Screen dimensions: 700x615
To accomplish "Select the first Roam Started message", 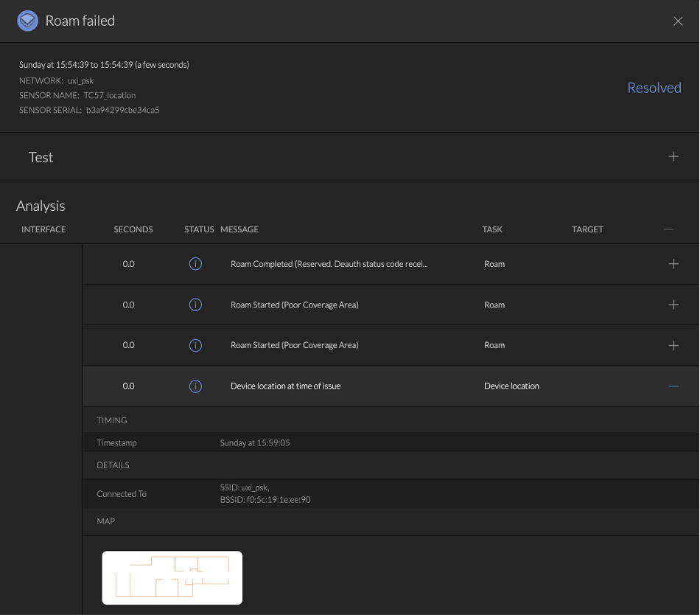I will [295, 305].
